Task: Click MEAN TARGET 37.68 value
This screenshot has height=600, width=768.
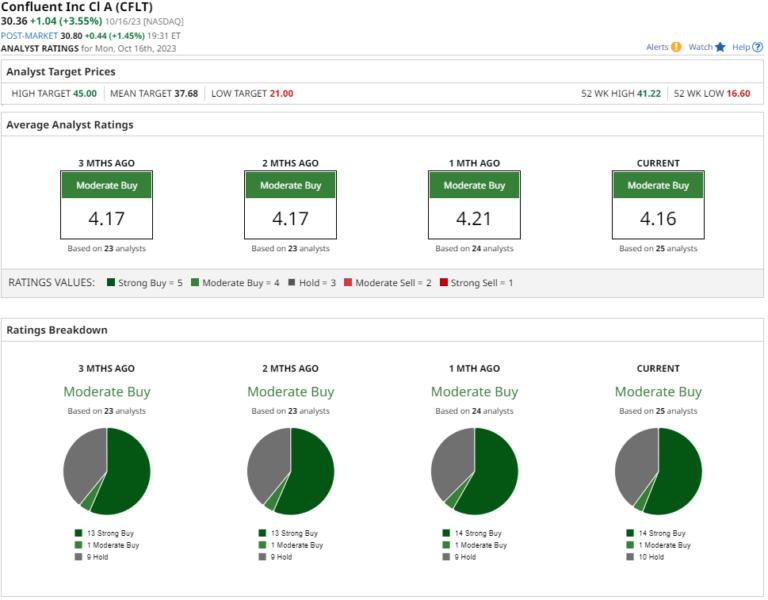Action: coord(186,94)
